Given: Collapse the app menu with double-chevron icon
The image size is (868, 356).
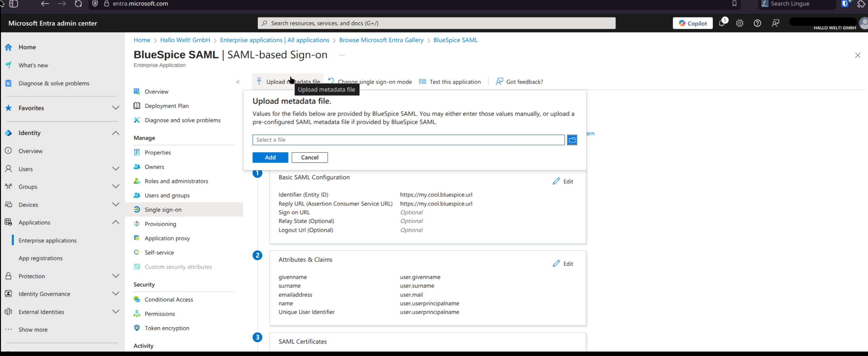Looking at the screenshot, I should pos(238,82).
